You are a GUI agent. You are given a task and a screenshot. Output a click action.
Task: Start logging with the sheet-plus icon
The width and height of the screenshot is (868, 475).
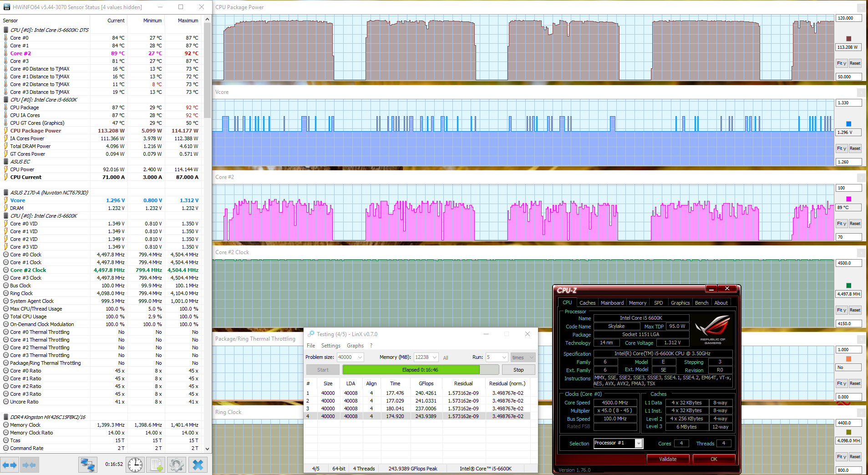pos(156,465)
